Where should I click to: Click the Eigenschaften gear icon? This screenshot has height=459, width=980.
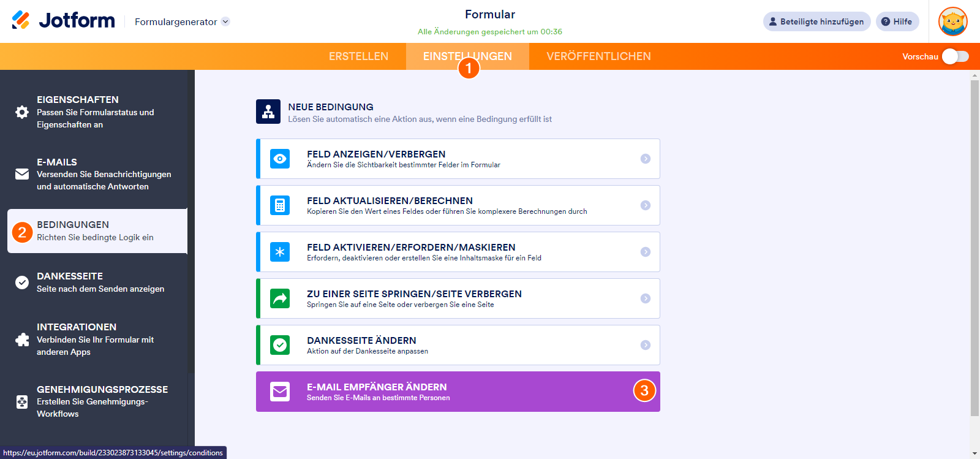pos(22,112)
